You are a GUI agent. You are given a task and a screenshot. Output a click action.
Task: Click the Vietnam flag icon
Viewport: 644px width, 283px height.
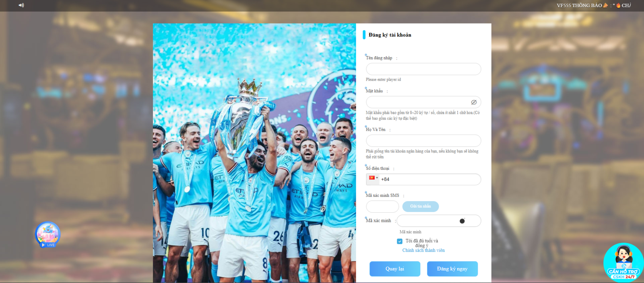372,178
